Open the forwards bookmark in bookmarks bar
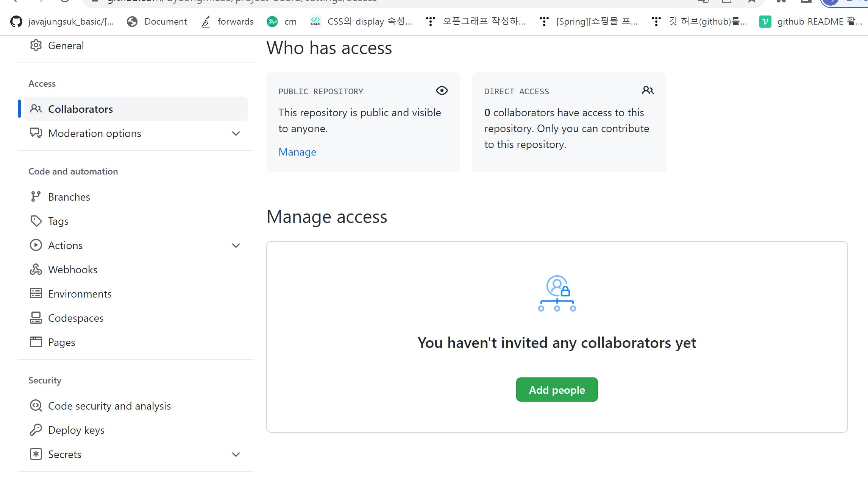Viewport: 868px width, 480px height. (x=227, y=22)
